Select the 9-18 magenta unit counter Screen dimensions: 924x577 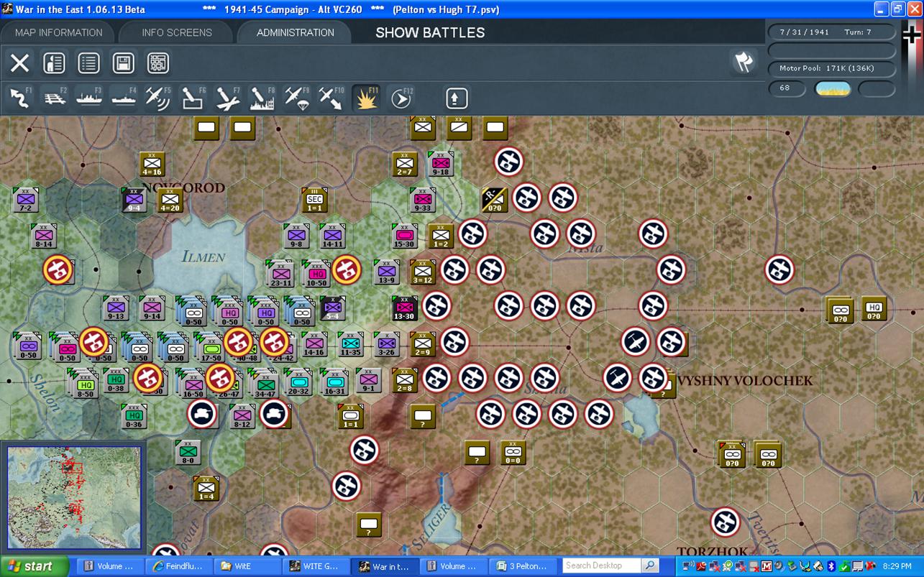(440, 165)
